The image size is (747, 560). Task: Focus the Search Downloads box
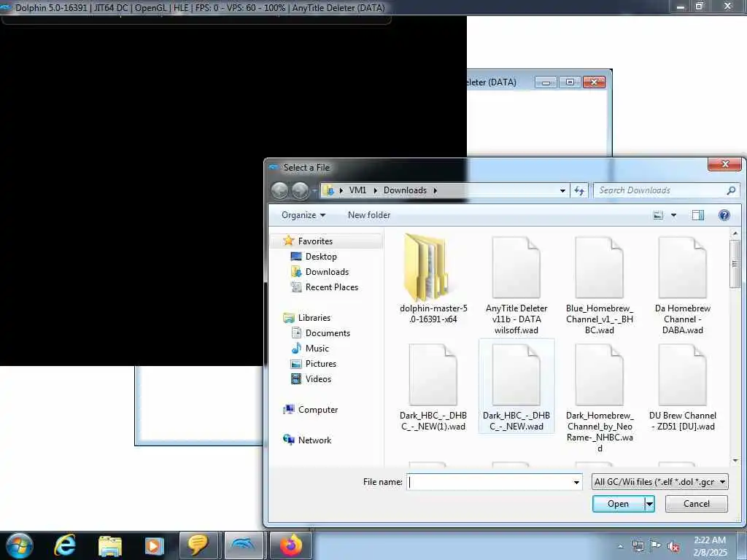[x=660, y=190]
